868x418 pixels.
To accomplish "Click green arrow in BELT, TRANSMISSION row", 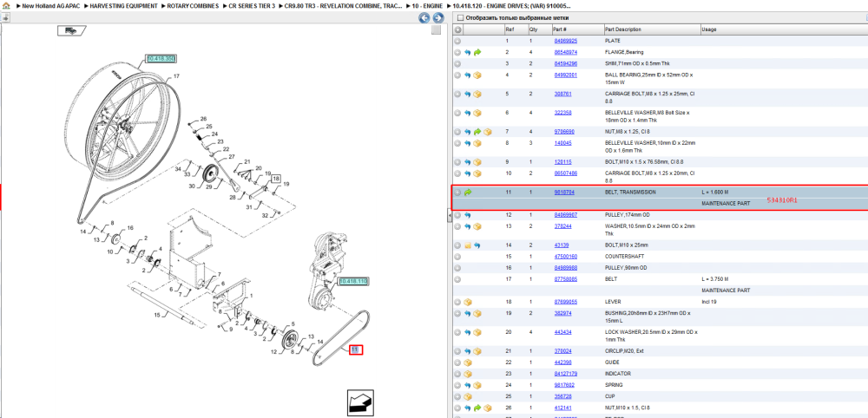I will pos(467,193).
